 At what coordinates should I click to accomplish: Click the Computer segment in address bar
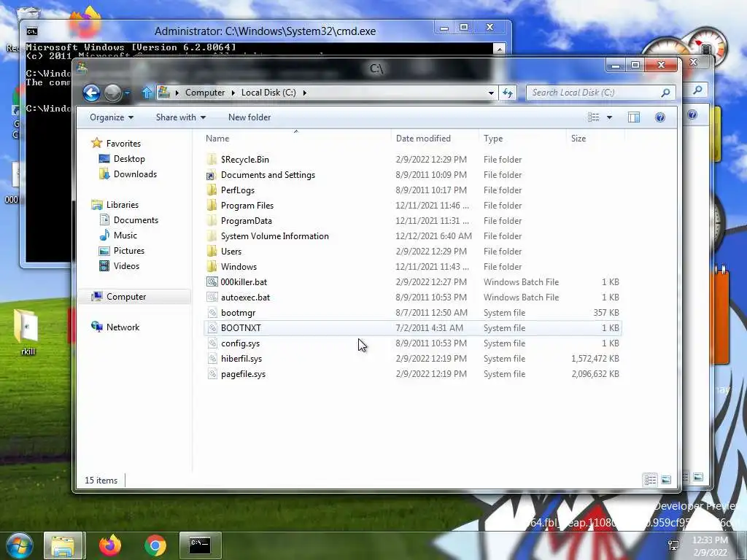[205, 93]
